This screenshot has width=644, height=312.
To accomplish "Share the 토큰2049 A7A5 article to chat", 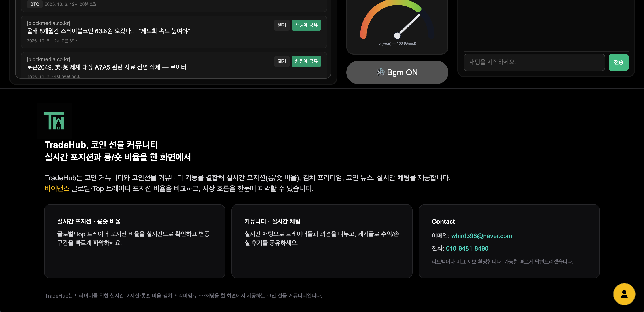I will (x=306, y=61).
